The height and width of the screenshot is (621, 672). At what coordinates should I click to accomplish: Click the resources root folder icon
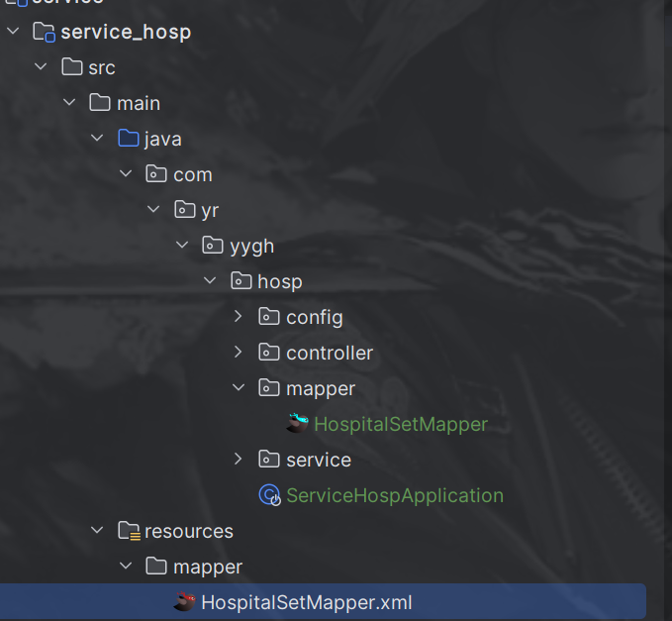click(130, 531)
